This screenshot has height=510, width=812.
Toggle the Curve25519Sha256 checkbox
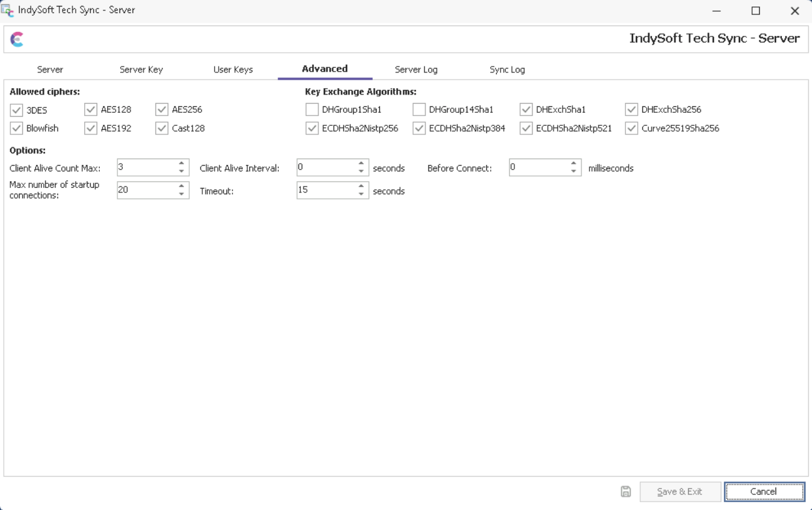631,128
